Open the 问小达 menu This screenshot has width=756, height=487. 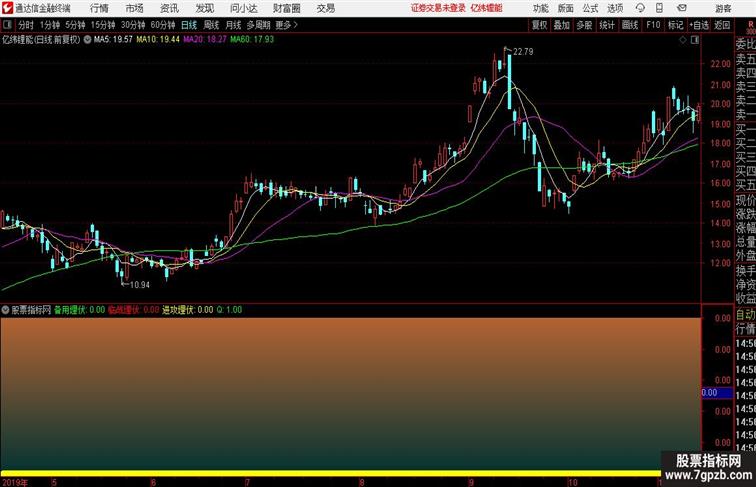(x=243, y=8)
